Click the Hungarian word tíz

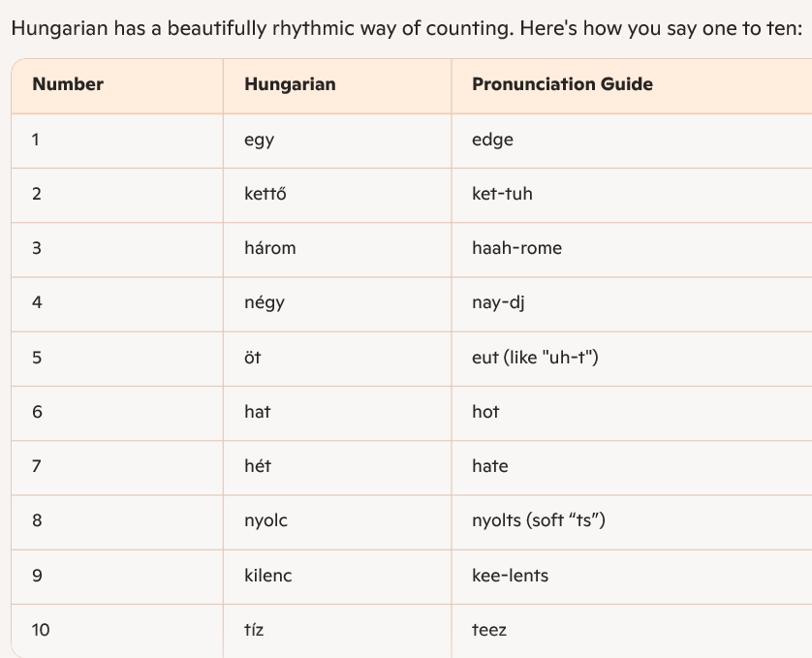(254, 630)
